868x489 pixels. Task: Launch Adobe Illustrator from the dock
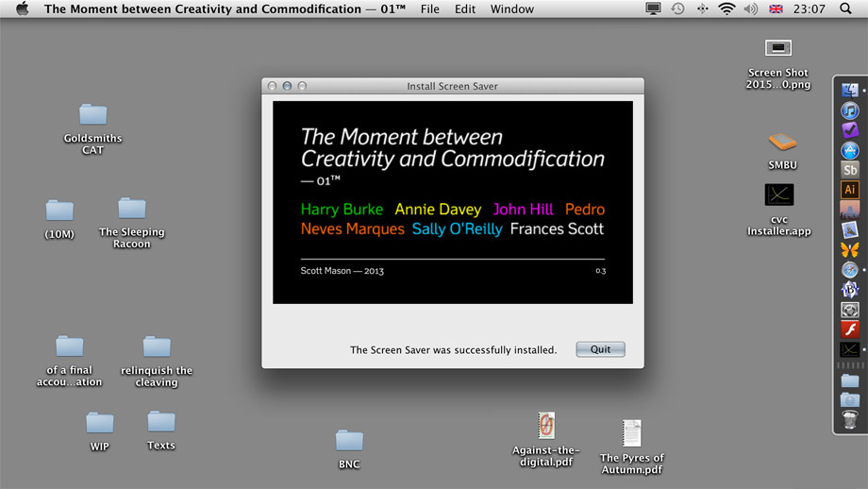(x=850, y=190)
